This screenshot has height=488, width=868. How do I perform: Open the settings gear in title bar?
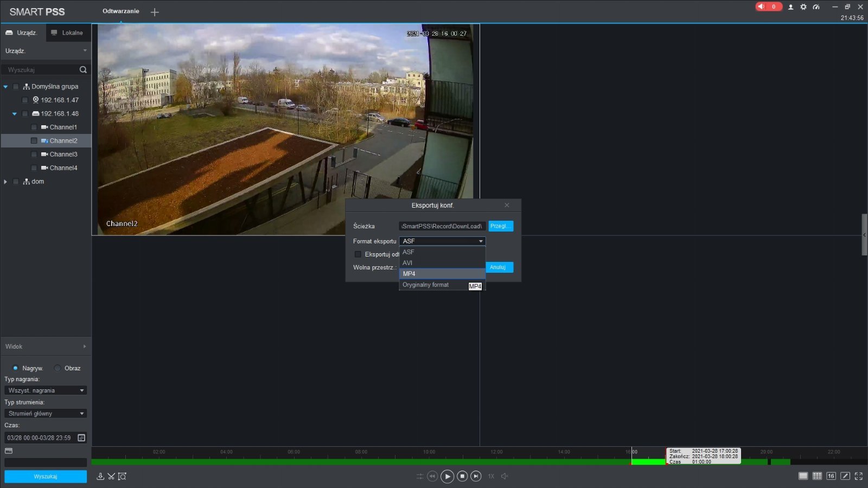pos(803,7)
